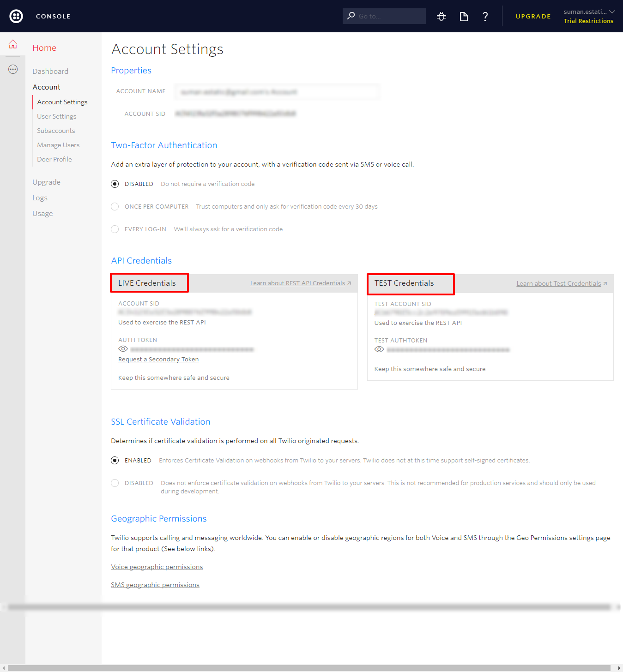The height and width of the screenshot is (672, 623).
Task: Click the SSL Certificate Validation heading
Action: pos(160,422)
